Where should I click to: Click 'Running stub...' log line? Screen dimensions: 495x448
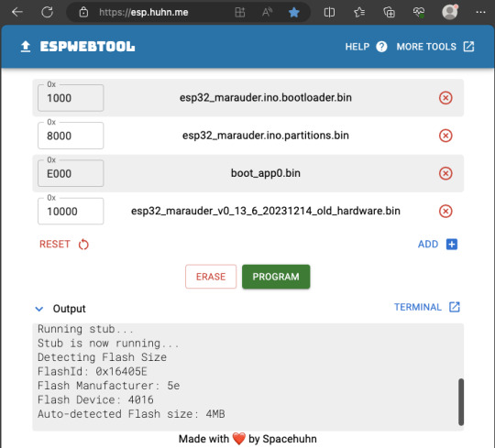(85, 329)
